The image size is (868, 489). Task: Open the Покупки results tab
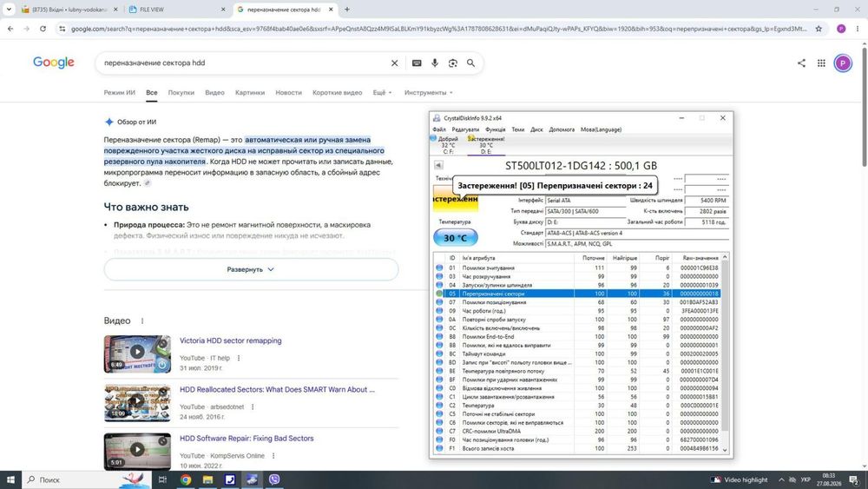181,92
